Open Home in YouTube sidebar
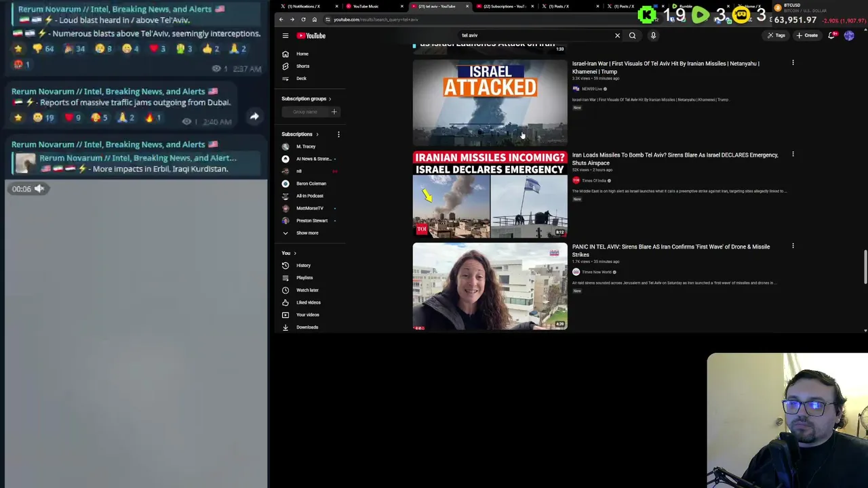The image size is (868, 488). pyautogui.click(x=302, y=54)
